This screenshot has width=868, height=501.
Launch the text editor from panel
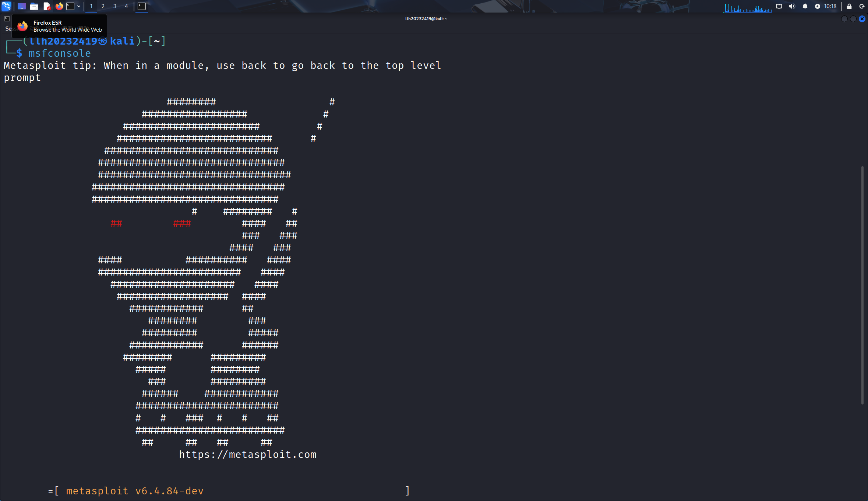tap(47, 6)
